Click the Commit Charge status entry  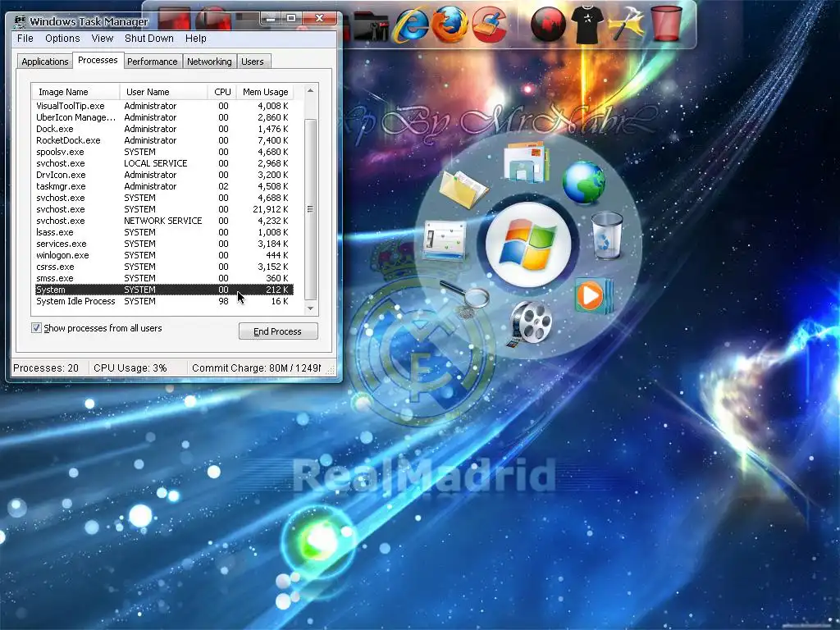click(x=256, y=368)
